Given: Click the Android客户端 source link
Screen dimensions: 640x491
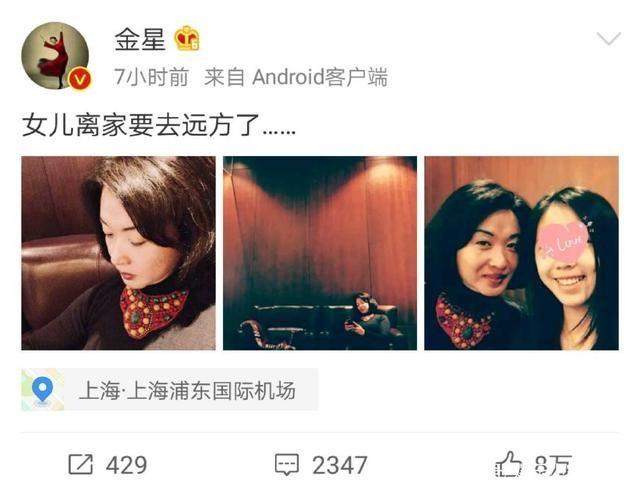Looking at the screenshot, I should 320,77.
